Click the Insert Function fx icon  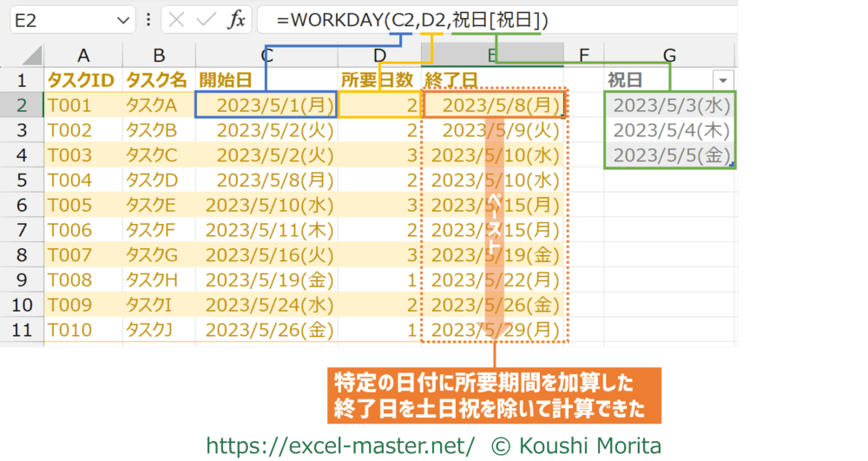(236, 21)
